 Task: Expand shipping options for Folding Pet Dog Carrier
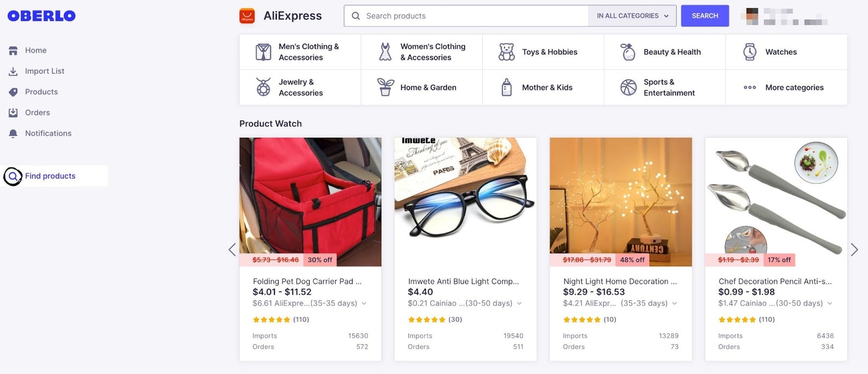363,304
